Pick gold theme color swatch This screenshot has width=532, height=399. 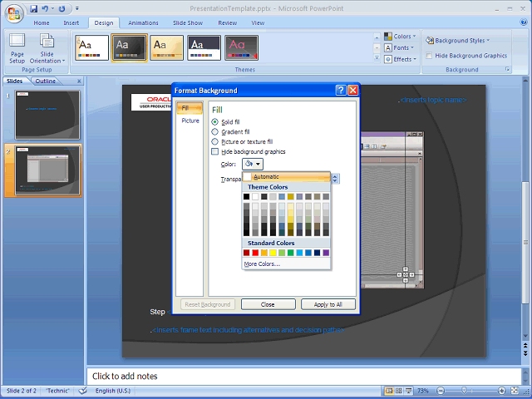coord(290,196)
